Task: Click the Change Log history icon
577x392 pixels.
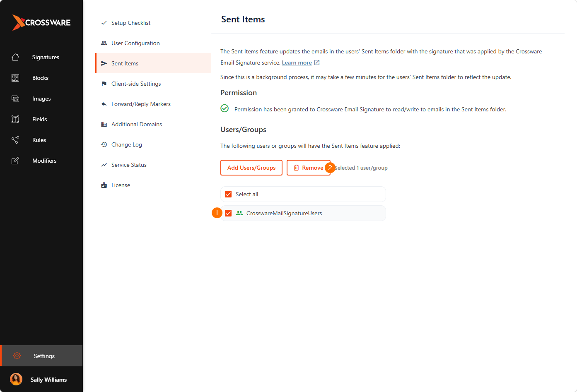Action: [104, 144]
